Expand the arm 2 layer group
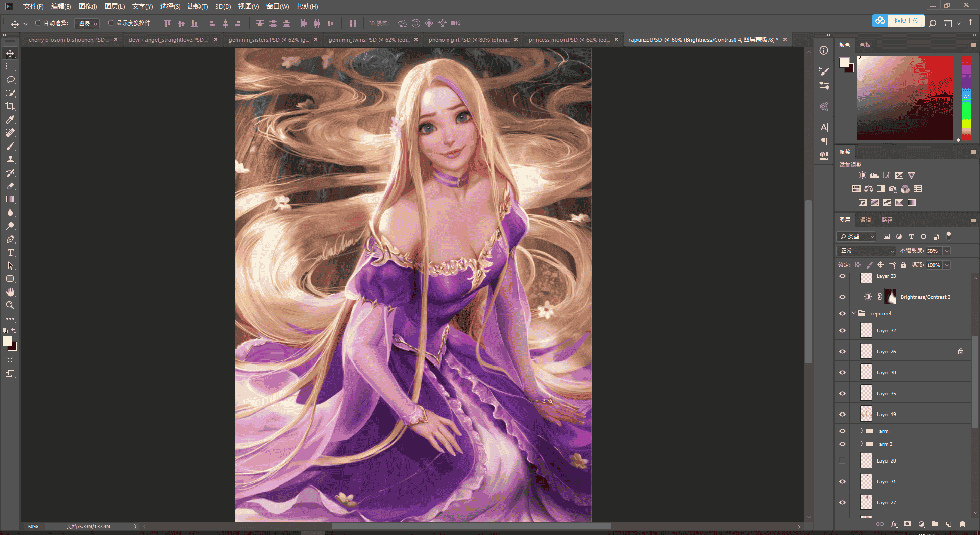Screen dimensions: 980x535 coord(862,444)
